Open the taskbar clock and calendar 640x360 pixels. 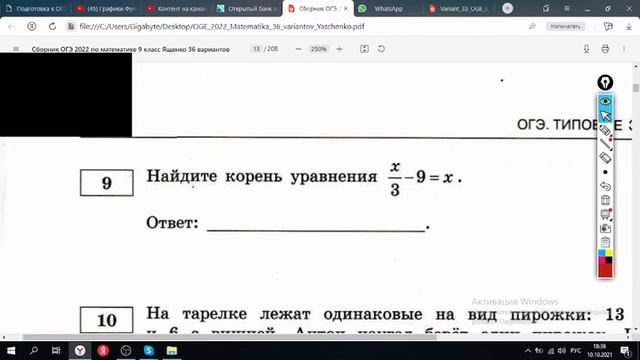coord(599,350)
